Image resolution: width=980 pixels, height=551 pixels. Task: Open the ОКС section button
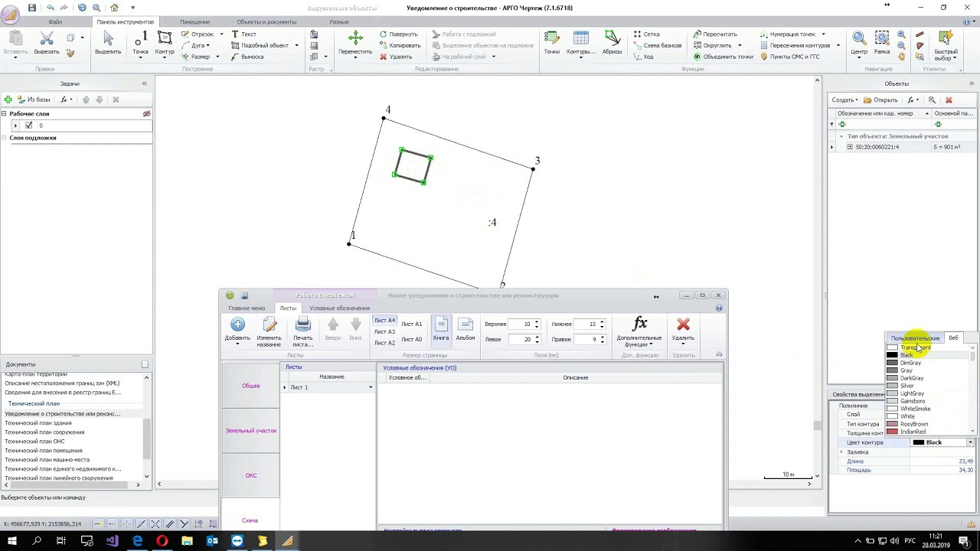[251, 475]
